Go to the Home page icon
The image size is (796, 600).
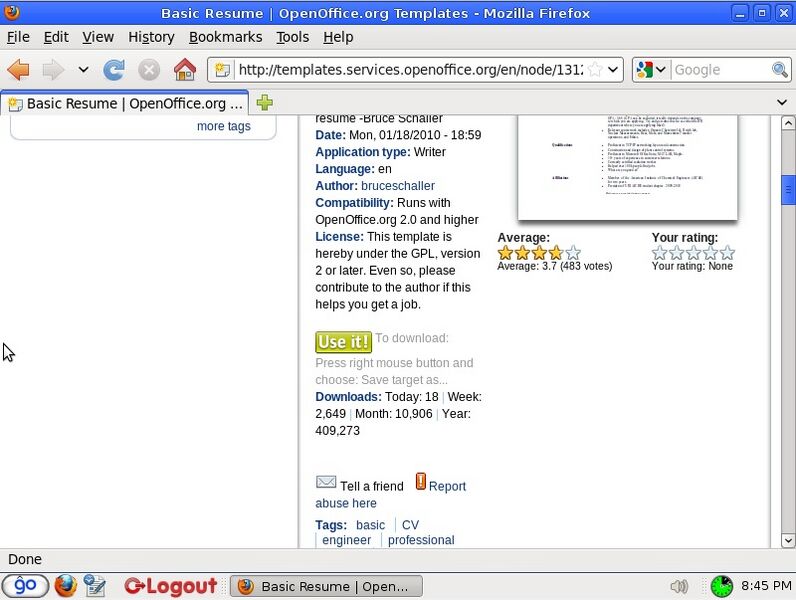pyautogui.click(x=184, y=70)
